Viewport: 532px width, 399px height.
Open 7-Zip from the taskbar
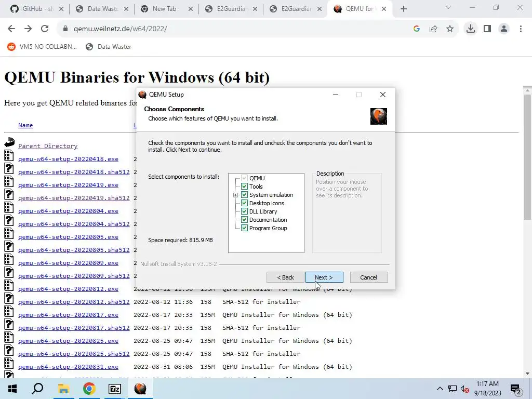pos(115,389)
